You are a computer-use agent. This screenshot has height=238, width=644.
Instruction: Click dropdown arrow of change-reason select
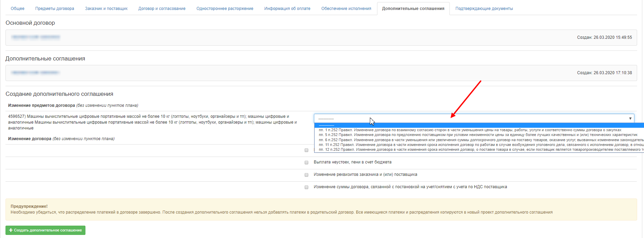tap(630, 118)
